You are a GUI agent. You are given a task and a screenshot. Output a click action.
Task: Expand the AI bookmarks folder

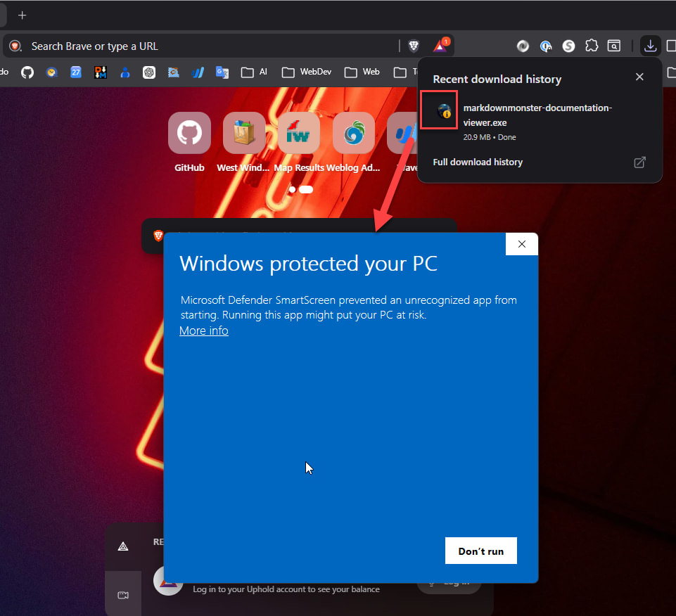pyautogui.click(x=255, y=72)
